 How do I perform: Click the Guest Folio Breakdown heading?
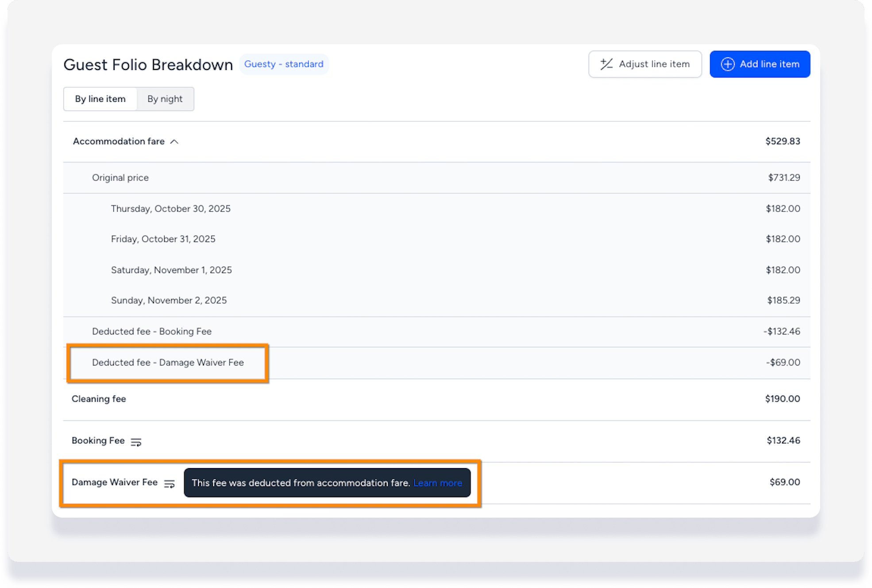coord(148,65)
